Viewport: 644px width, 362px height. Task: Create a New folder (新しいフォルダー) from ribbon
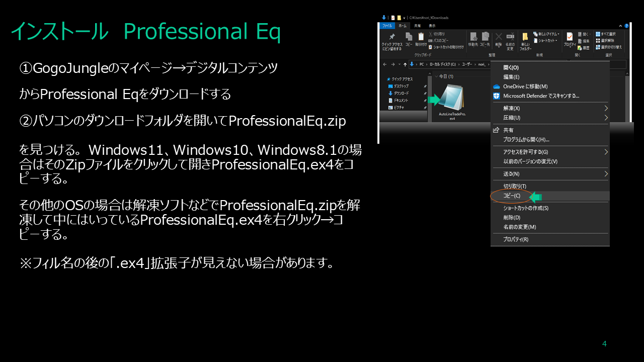(x=525, y=37)
